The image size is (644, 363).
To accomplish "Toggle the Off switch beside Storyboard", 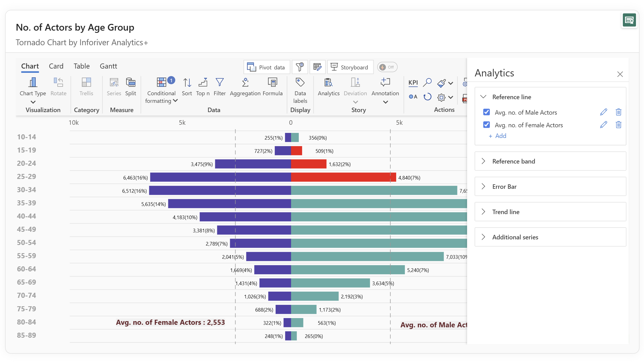I will tap(387, 67).
